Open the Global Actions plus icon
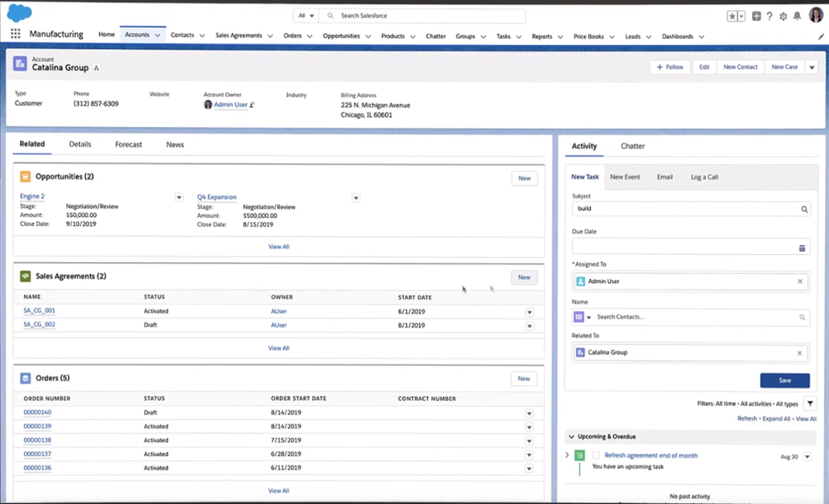This screenshot has height=504, width=829. pyautogui.click(x=757, y=16)
